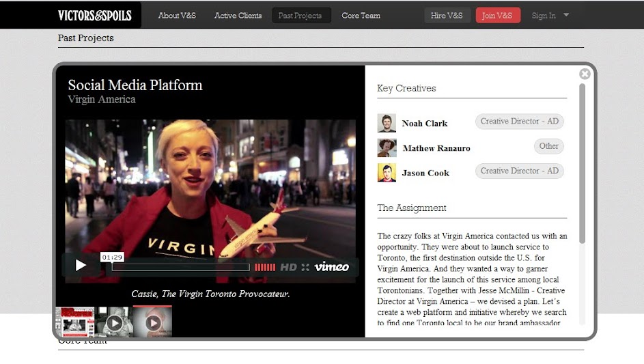The height and width of the screenshot is (364, 644).
Task: Open Mathew Ranauro's profile name
Action: point(436,148)
